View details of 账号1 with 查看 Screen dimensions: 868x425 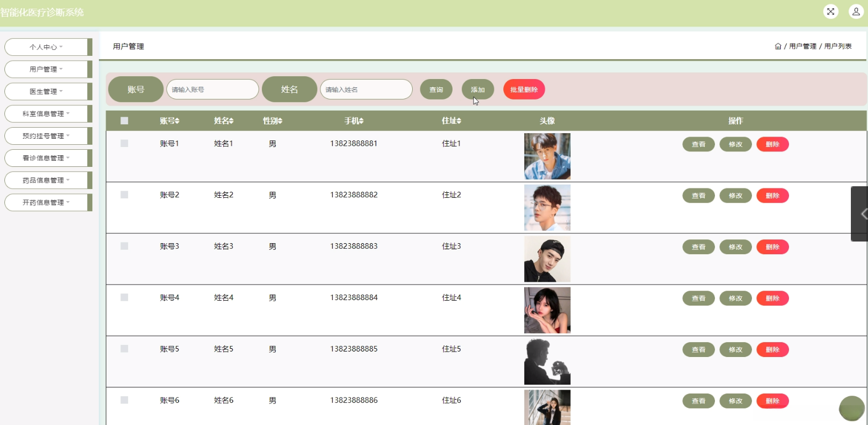click(x=699, y=144)
